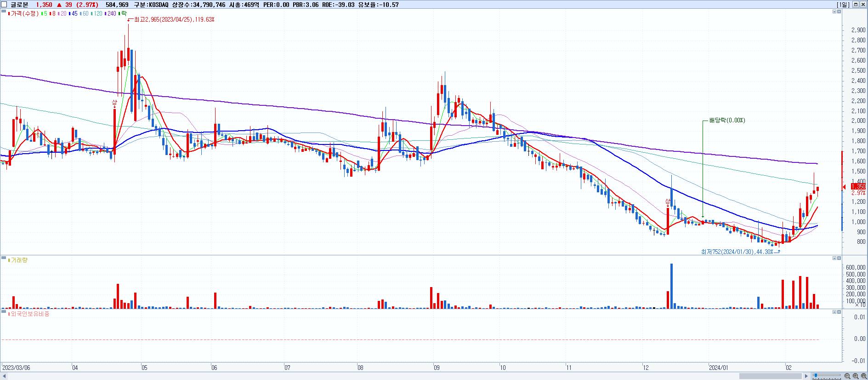This screenshot has height=380, width=868.
Task: Click the ×10 volume multiplier label
Action: [860, 305]
